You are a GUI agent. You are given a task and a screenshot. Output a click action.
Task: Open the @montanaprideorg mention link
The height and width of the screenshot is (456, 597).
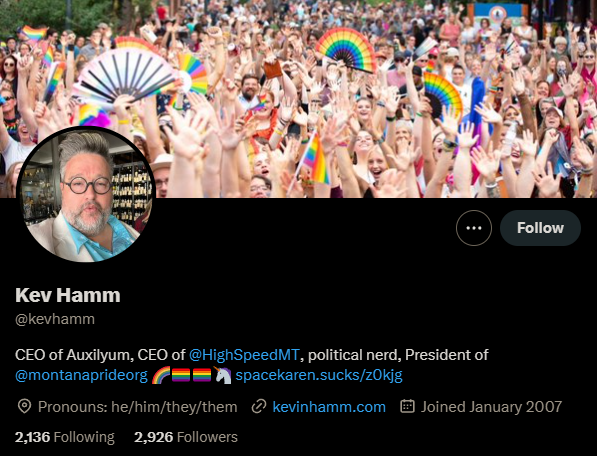tap(81, 375)
